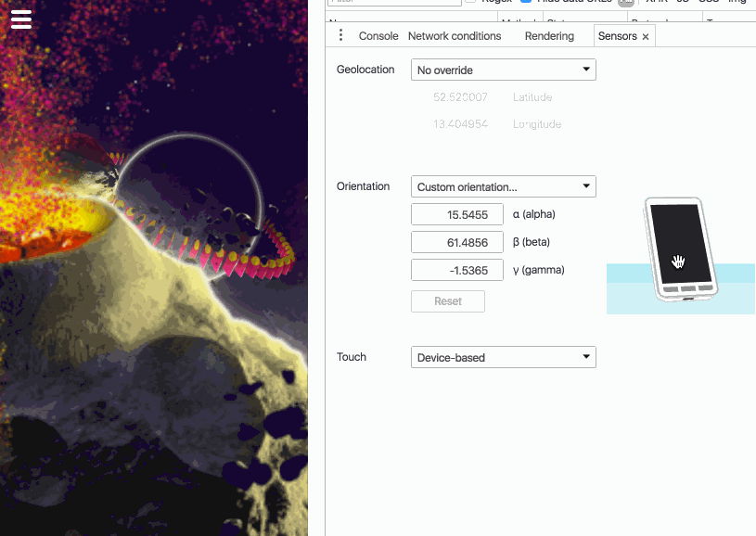Open the Network conditions tab

click(x=455, y=36)
